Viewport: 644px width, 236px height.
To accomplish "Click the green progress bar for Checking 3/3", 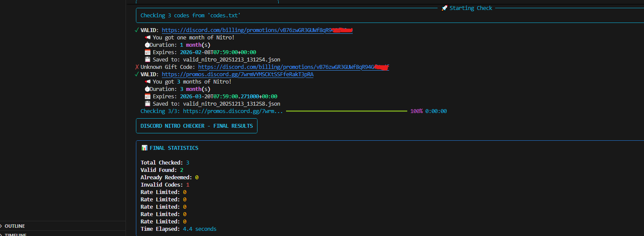I will click(x=346, y=111).
